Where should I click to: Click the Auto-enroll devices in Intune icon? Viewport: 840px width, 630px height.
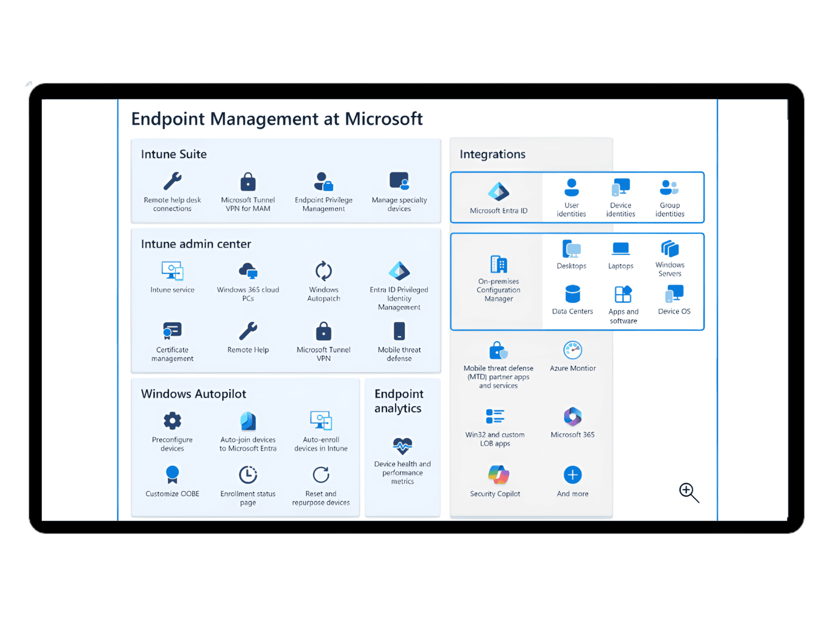coord(321,420)
